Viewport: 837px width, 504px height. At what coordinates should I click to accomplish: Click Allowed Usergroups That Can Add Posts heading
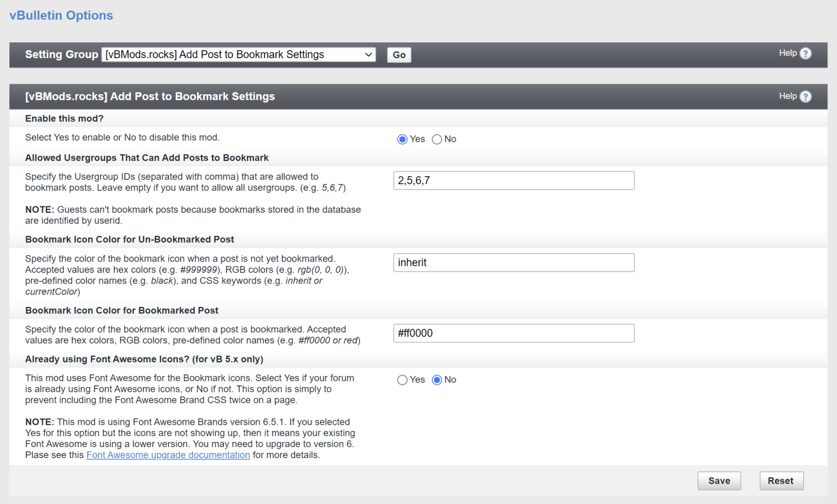[x=147, y=158]
